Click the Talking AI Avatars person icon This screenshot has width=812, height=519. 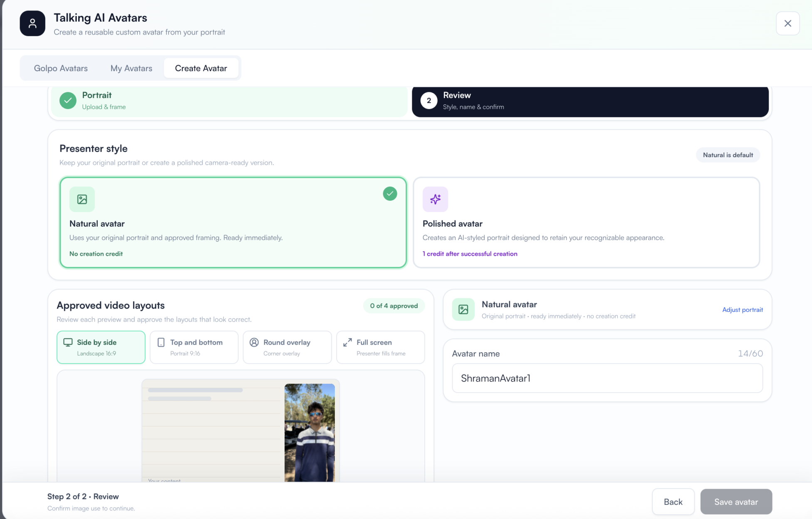pos(32,23)
